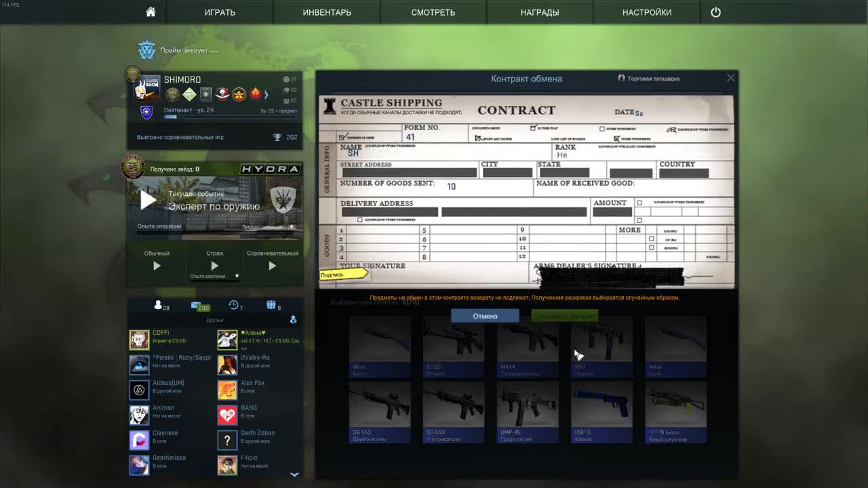This screenshot has width=868, height=488.
Task: Start Страж mode play arrow
Action: tap(214, 266)
